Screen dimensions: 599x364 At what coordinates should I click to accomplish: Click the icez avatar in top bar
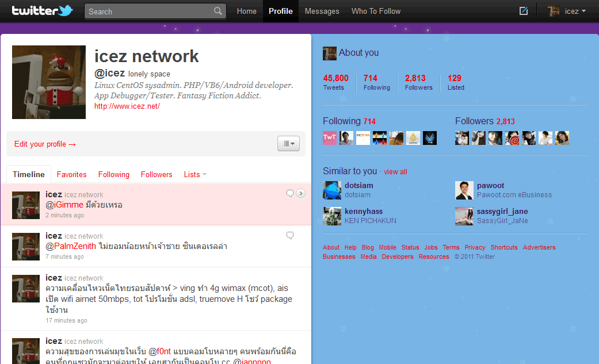554,11
